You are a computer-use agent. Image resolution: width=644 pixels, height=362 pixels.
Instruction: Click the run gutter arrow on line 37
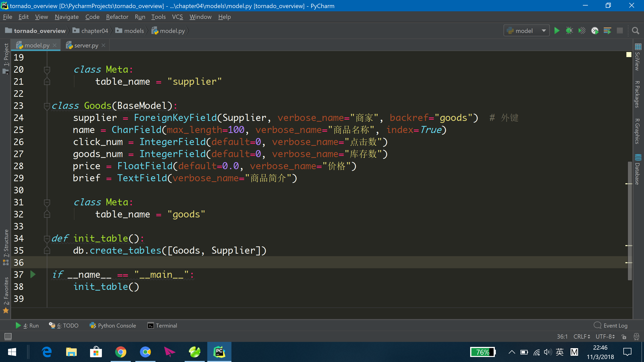(x=33, y=274)
